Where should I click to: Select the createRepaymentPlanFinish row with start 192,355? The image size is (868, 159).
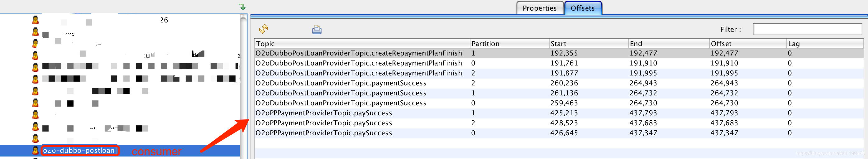pyautogui.click(x=559, y=53)
